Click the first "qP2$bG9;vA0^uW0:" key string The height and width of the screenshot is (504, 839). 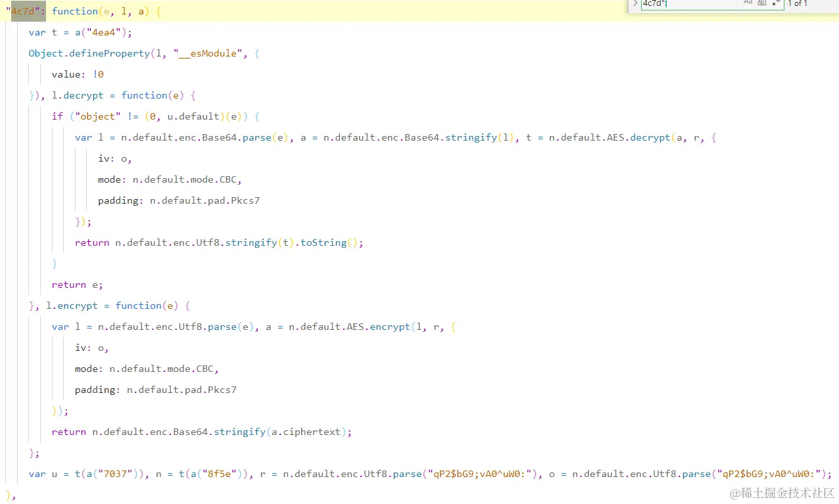click(x=479, y=474)
